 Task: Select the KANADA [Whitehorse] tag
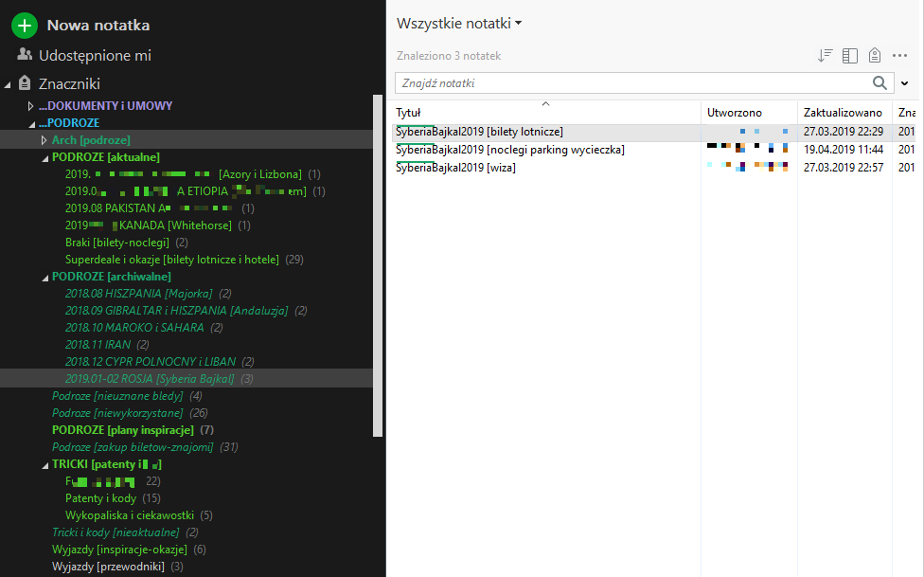point(149,225)
